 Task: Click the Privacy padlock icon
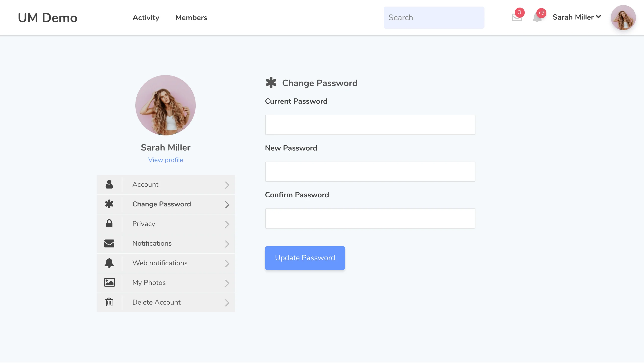109,224
